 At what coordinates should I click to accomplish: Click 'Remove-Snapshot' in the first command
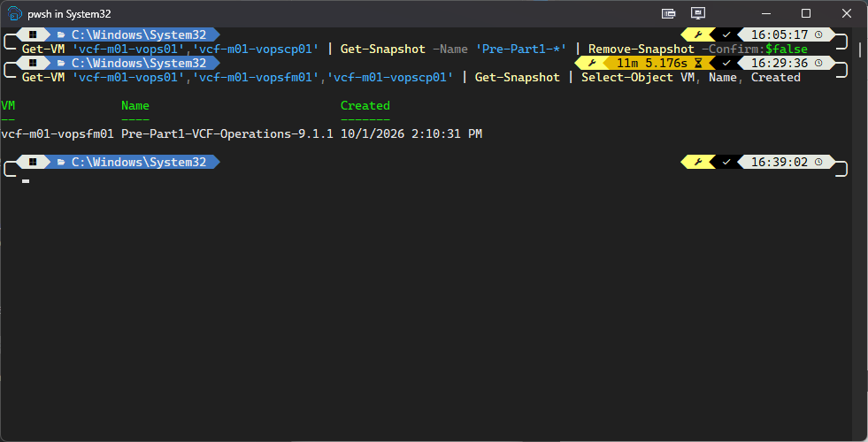coord(641,50)
